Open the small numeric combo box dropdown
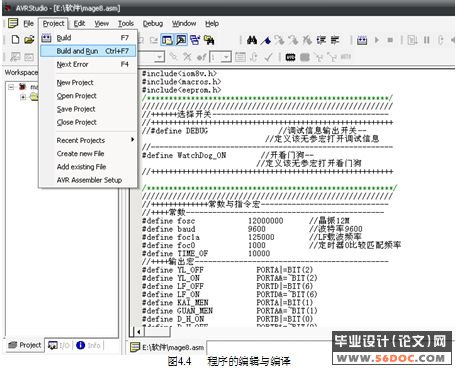This screenshot has height=370, width=457. coord(226,57)
